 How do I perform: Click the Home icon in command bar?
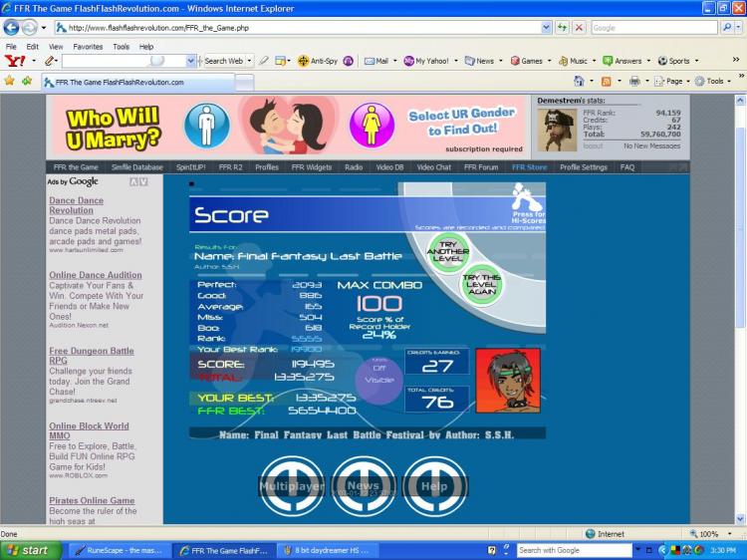tap(579, 81)
